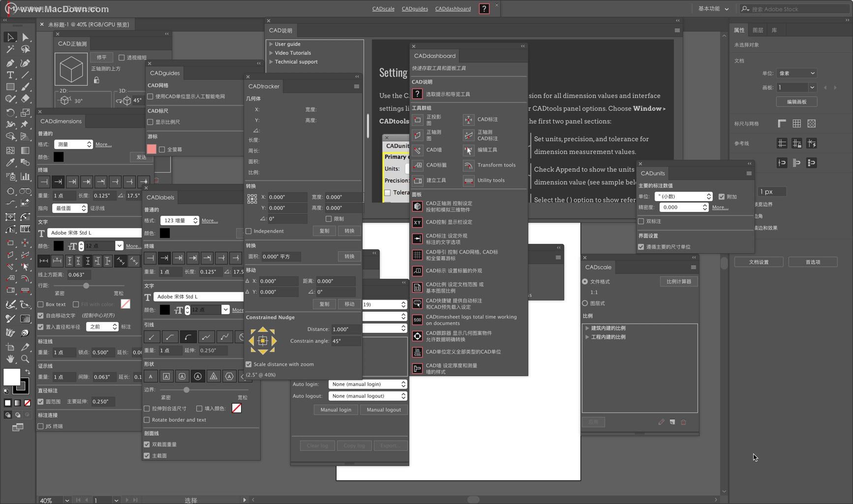Open the CAD单位定义 panel icon

417,352
